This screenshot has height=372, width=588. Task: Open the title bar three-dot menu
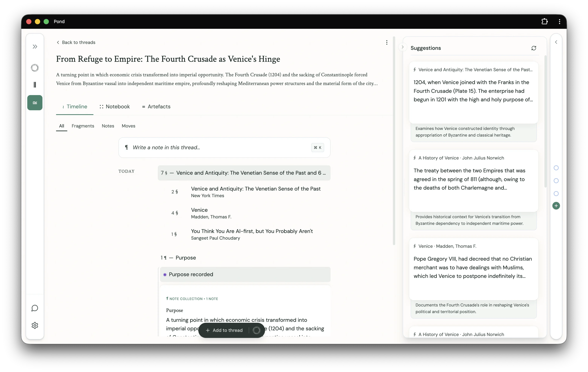click(559, 21)
